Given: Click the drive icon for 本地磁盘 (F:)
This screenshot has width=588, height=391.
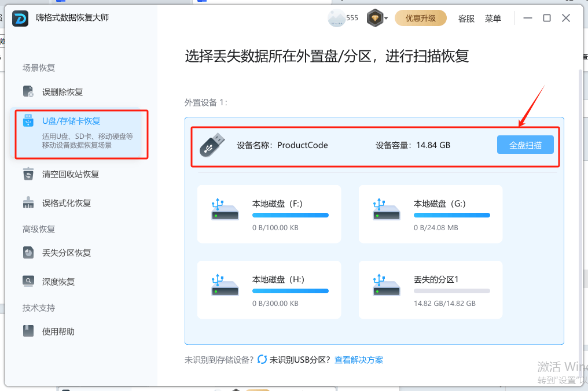Looking at the screenshot, I should pyautogui.click(x=225, y=209).
